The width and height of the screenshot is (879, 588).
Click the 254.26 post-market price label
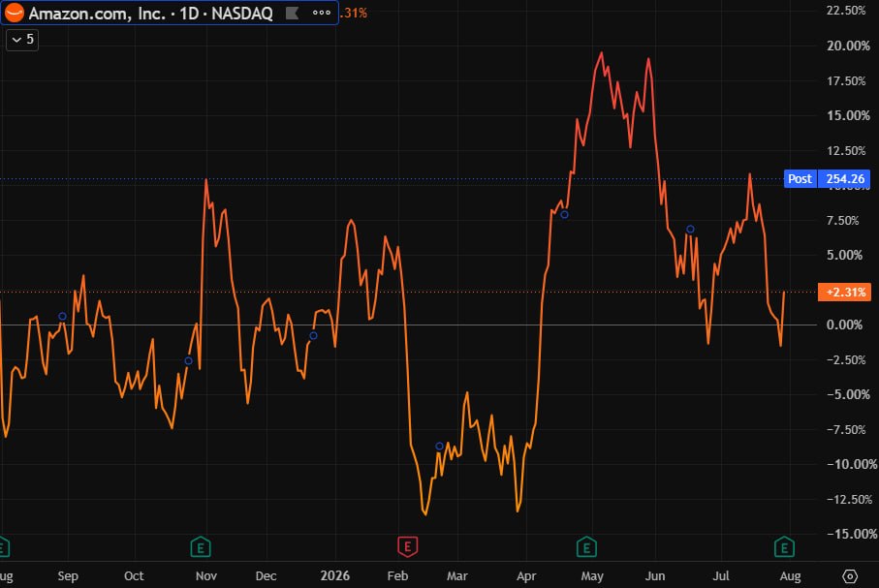(x=845, y=179)
